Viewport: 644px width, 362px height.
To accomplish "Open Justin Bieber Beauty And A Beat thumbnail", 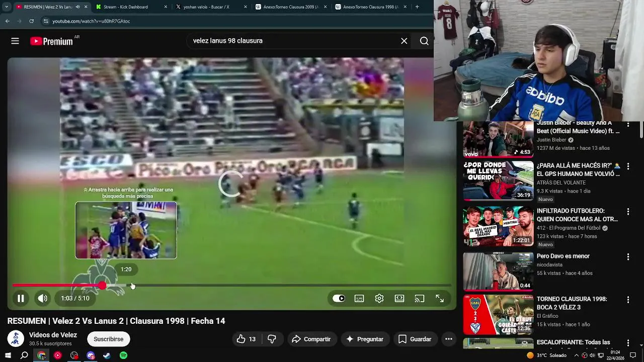I will point(498,139).
